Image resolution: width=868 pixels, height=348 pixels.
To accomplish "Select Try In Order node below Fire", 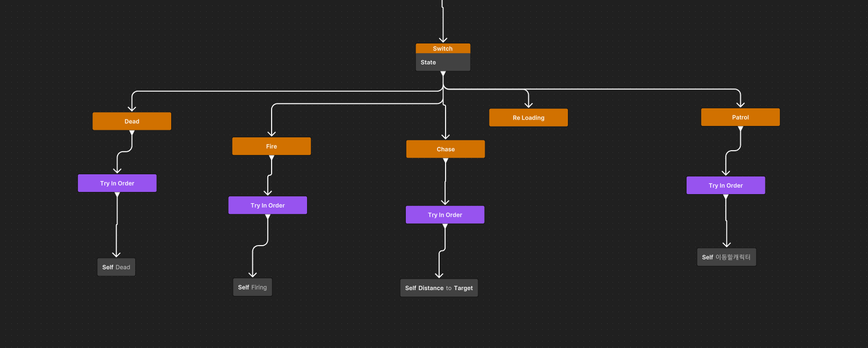I will pyautogui.click(x=267, y=205).
